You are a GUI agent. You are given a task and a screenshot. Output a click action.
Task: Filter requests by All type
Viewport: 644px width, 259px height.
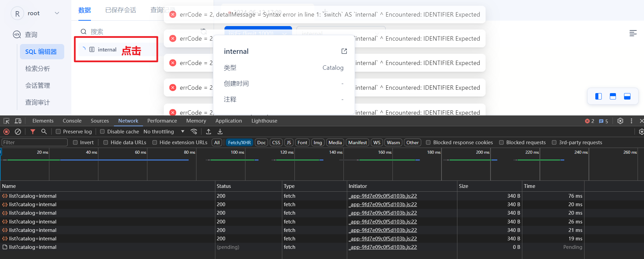(x=217, y=143)
